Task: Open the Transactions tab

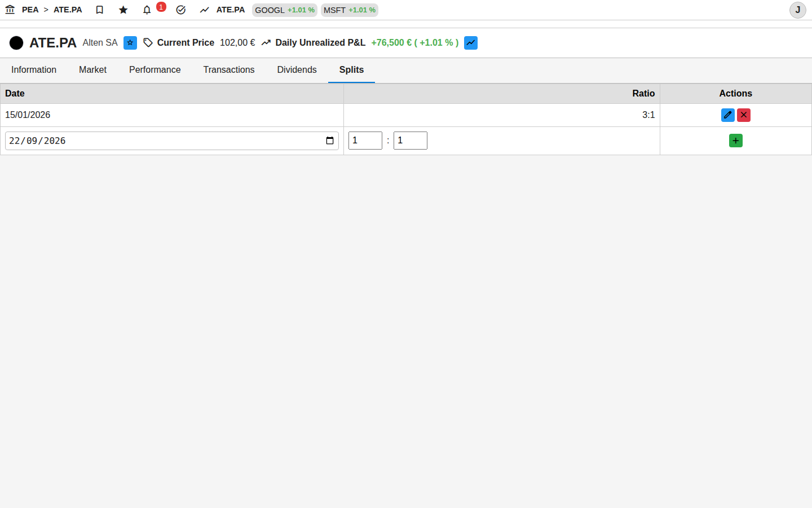Action: pos(229,70)
